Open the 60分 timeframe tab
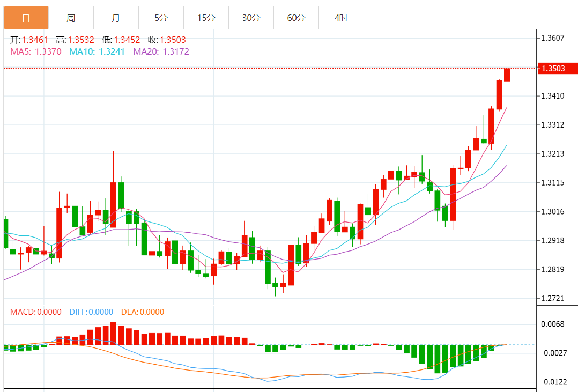578x392 pixels. pyautogui.click(x=296, y=18)
